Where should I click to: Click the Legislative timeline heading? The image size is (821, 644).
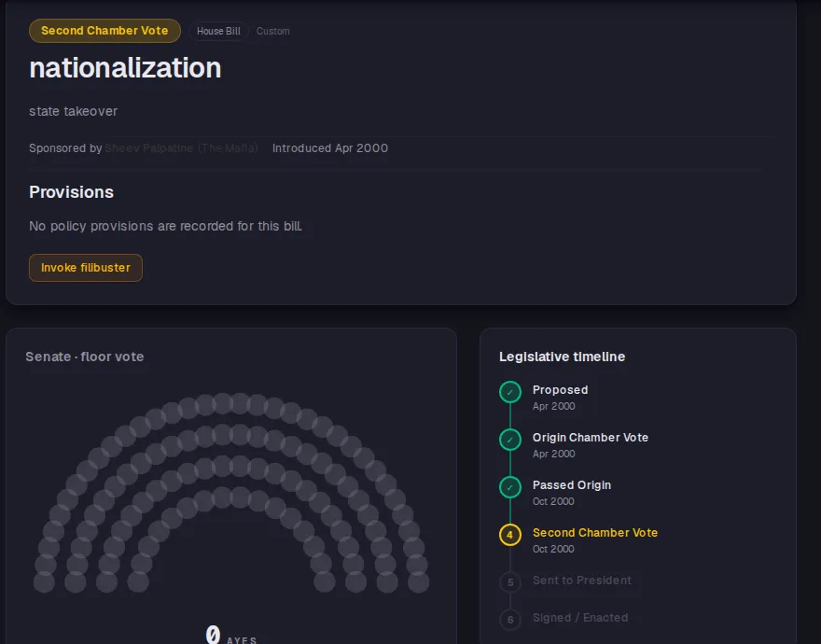point(562,357)
